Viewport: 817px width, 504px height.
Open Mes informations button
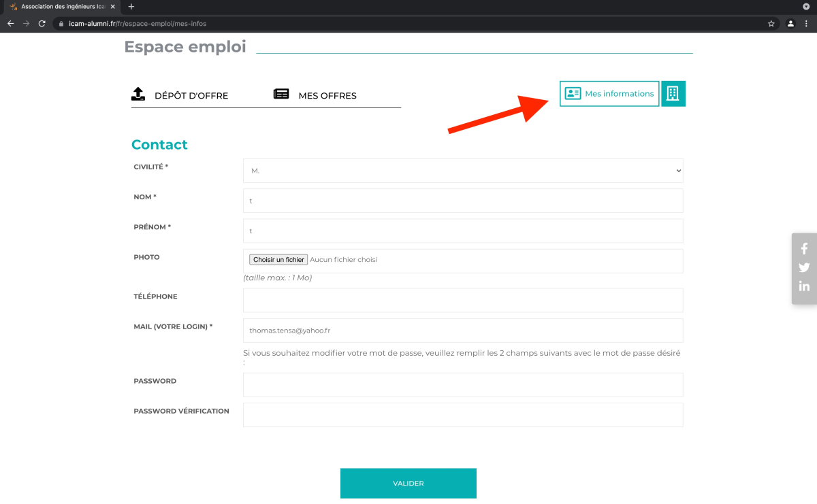609,94
